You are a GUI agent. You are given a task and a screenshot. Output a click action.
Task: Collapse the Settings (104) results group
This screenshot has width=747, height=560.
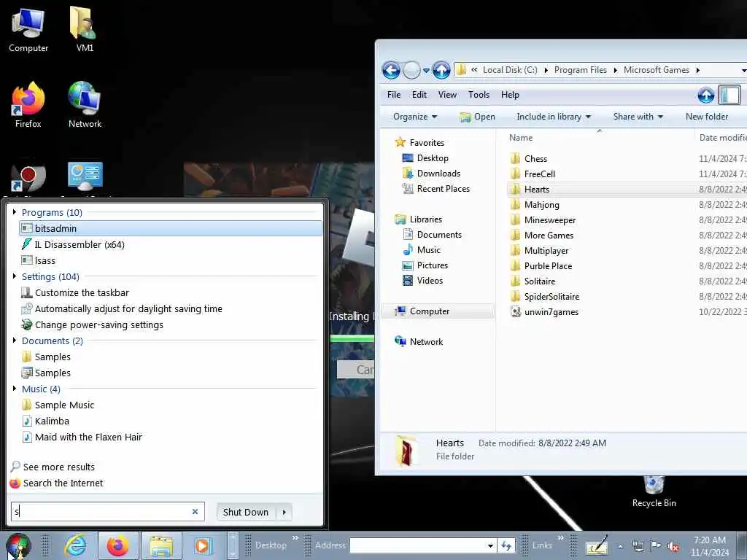[15, 276]
